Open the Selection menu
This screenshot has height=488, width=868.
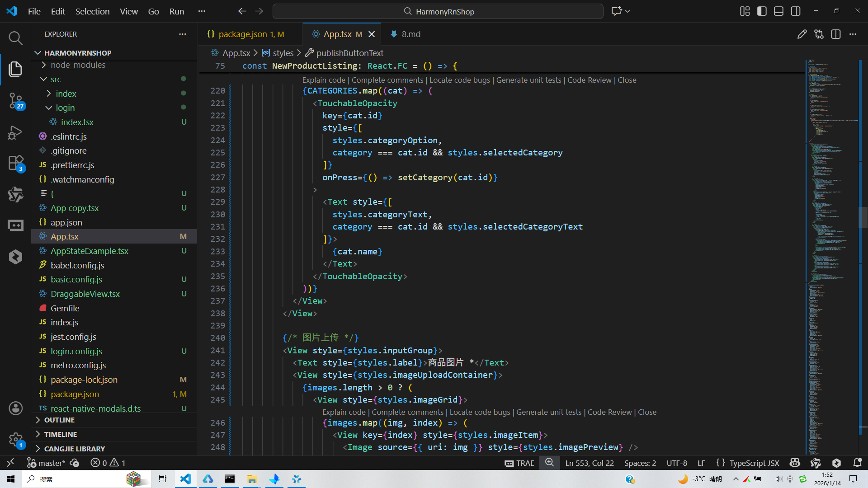pos(92,11)
